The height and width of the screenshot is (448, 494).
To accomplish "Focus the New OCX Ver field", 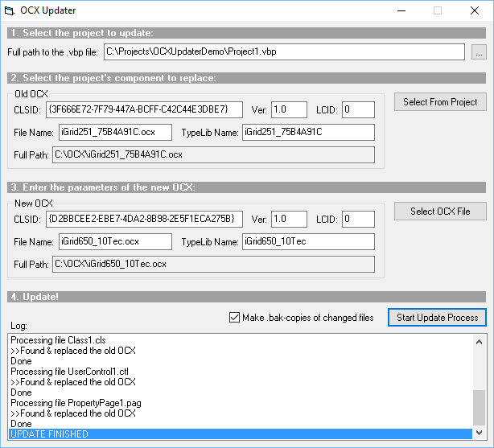I will pos(289,219).
